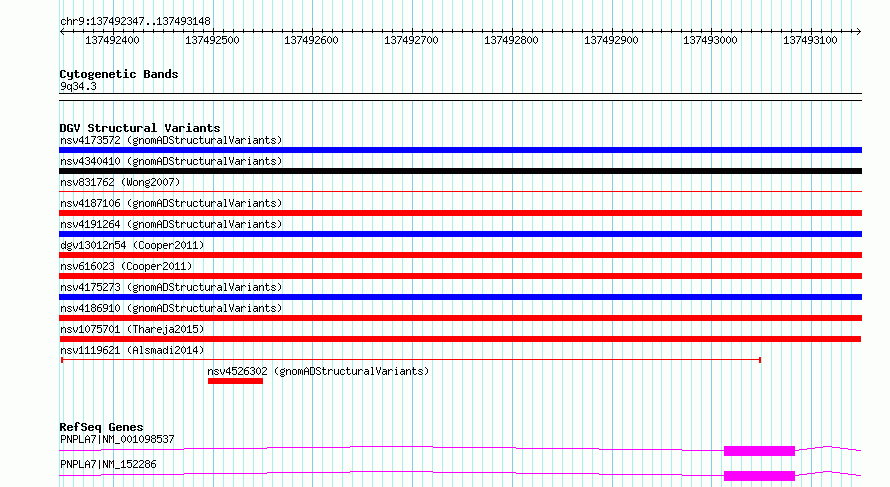The height and width of the screenshot is (487, 890).
Task: Click the PNPLA7|NM_152286 gene label
Action: 108,464
